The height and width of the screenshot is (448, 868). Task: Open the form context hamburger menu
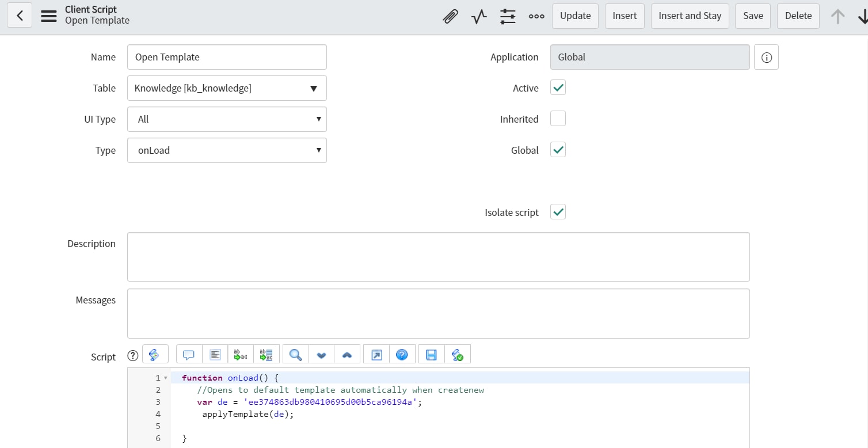click(49, 16)
